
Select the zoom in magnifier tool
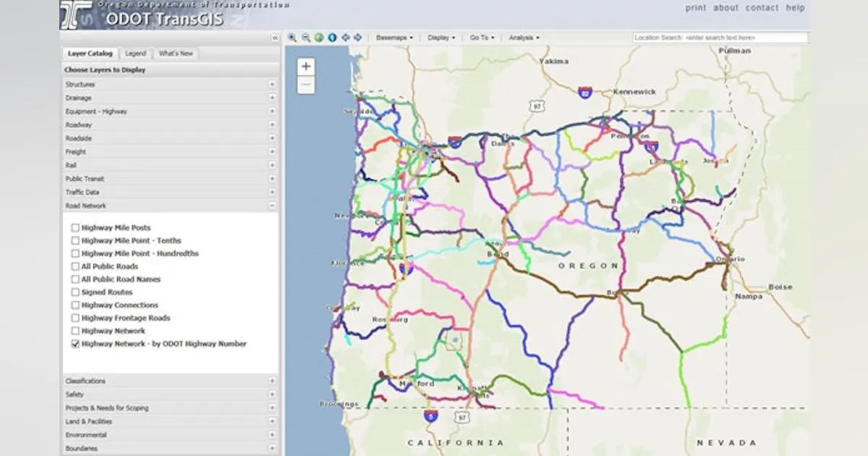click(293, 38)
